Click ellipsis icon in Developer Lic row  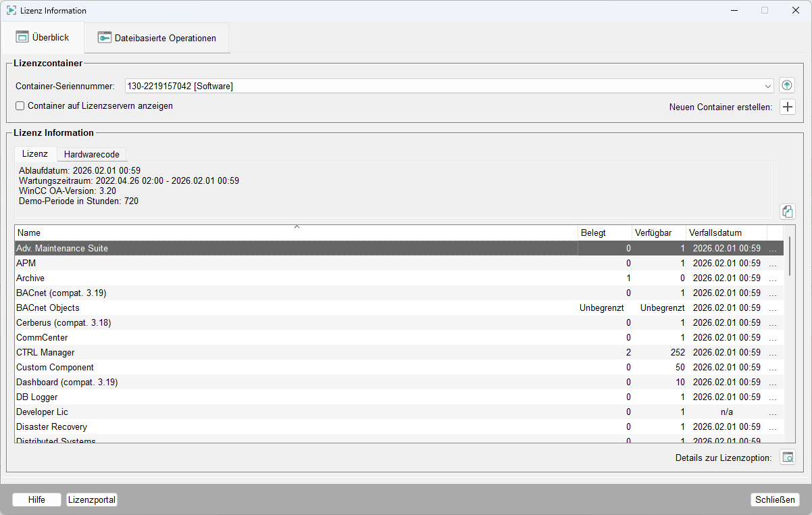click(773, 412)
